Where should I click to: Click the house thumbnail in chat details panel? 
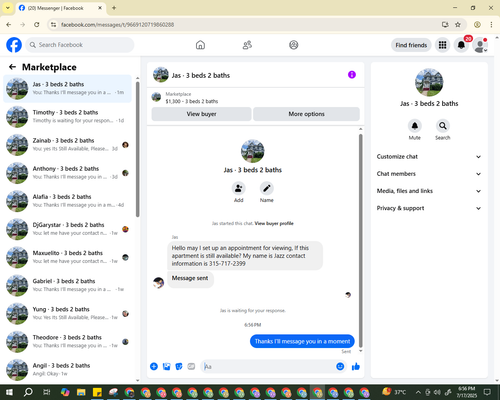click(429, 82)
